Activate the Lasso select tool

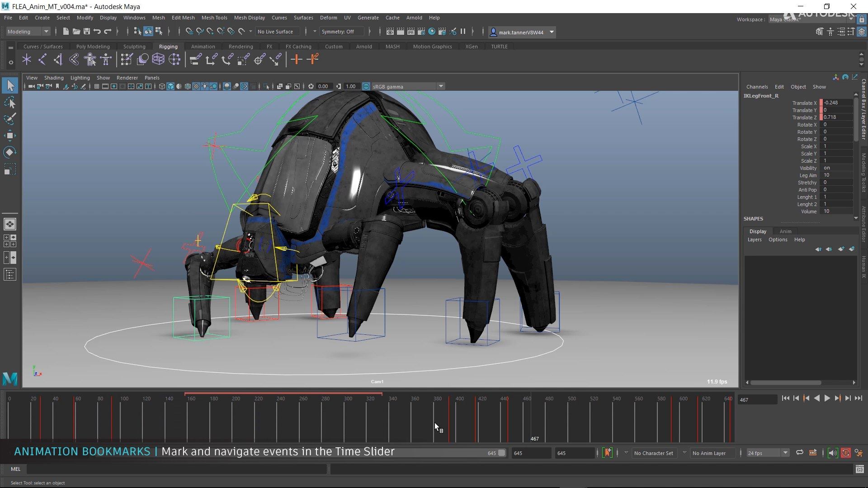pyautogui.click(x=10, y=103)
